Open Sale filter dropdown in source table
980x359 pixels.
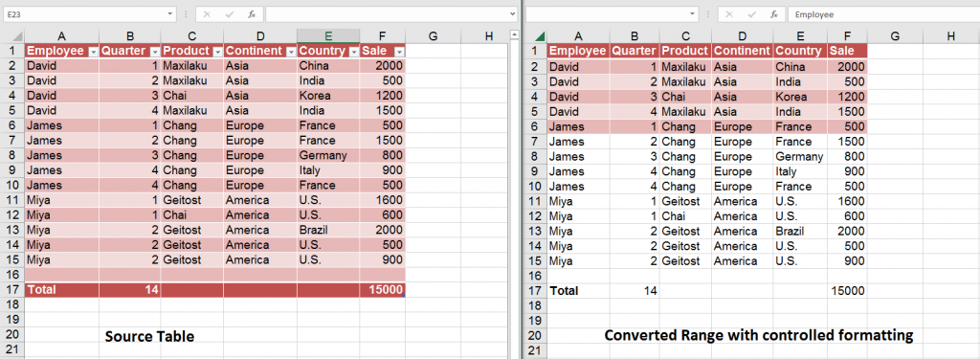pos(399,52)
